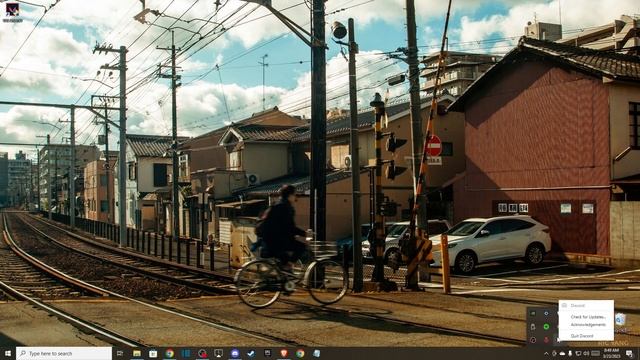Open network status tray icon
This screenshot has height=360, width=640.
(578, 353)
